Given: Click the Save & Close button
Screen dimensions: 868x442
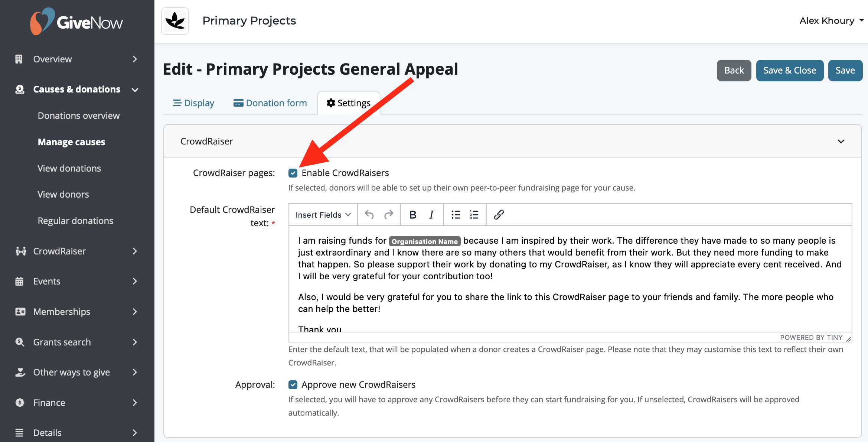Looking at the screenshot, I should click(x=790, y=70).
